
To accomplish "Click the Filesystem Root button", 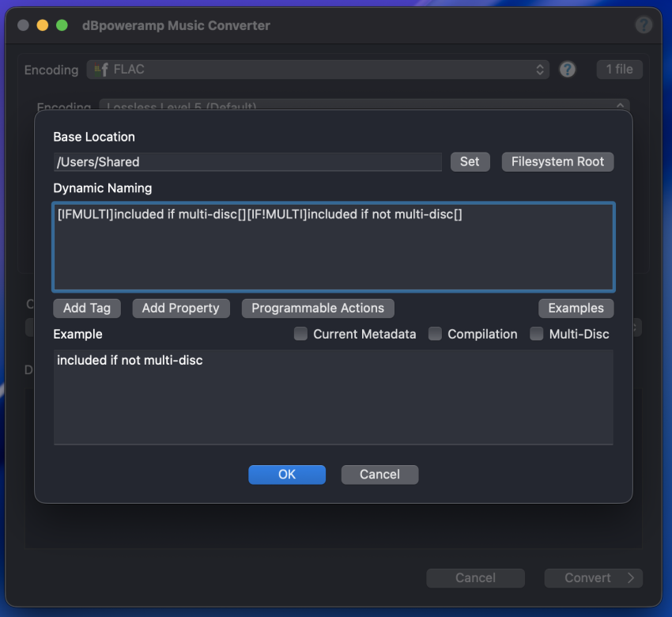I will point(557,161).
